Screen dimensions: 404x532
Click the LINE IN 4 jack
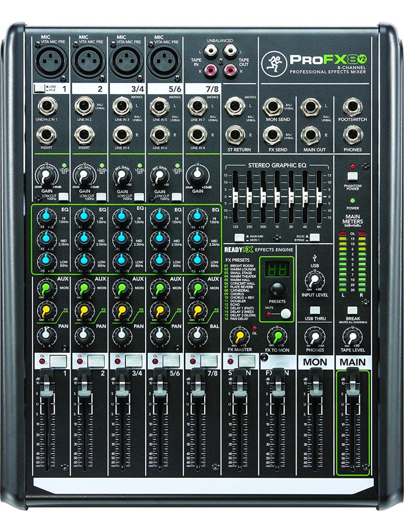pos(122,135)
